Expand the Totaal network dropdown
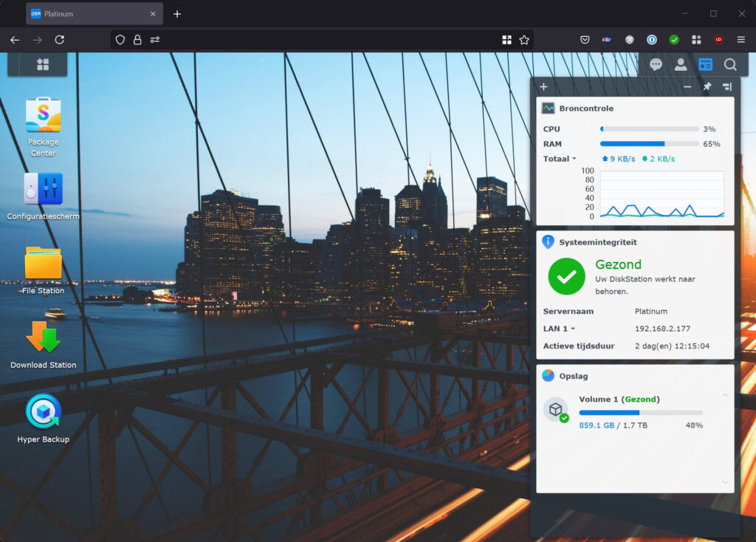Screen dimensions: 756x542 560,159
